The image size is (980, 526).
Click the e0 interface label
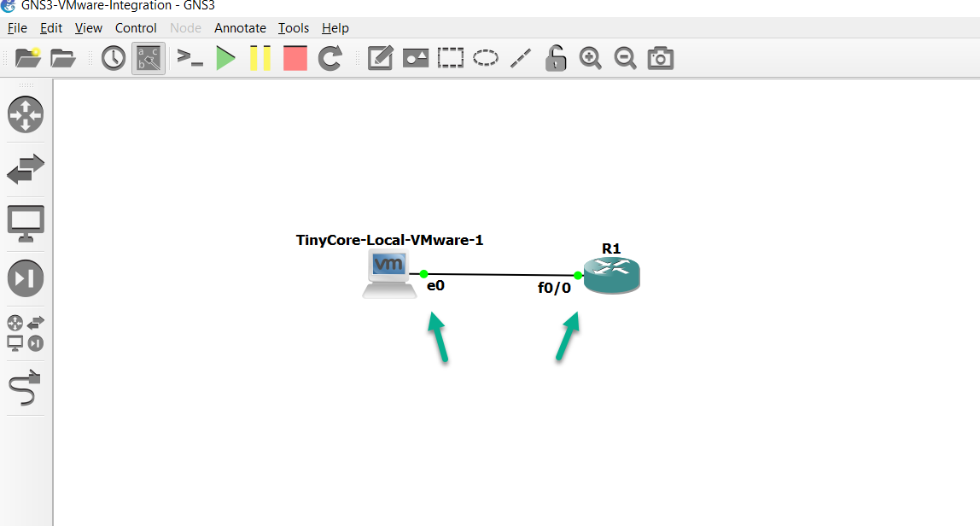(435, 286)
